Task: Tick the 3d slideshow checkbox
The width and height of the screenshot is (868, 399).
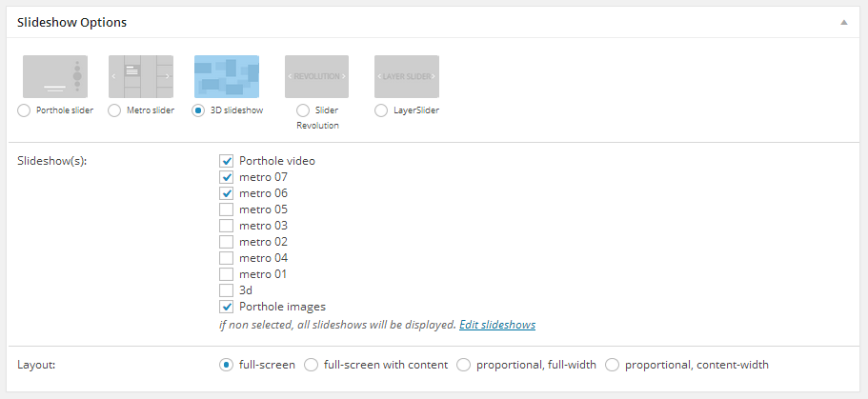Action: [227, 290]
